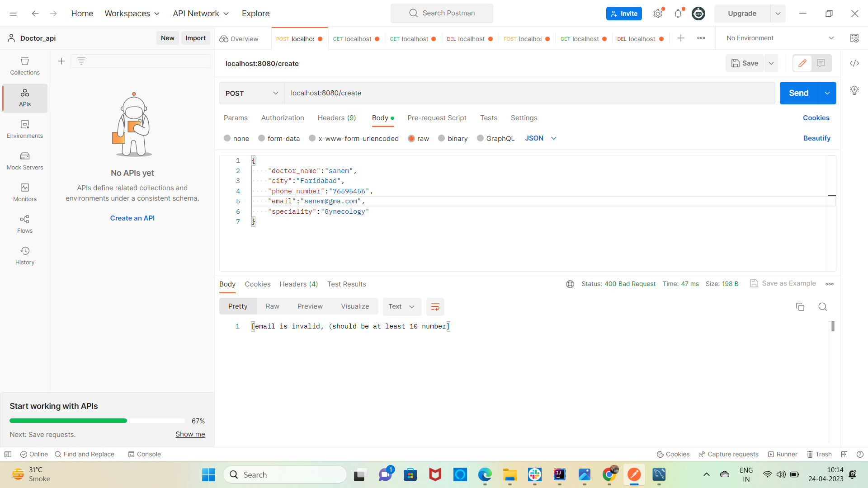868x488 pixels.
Task: Click the edit pencil icon beside Save
Action: (x=802, y=63)
